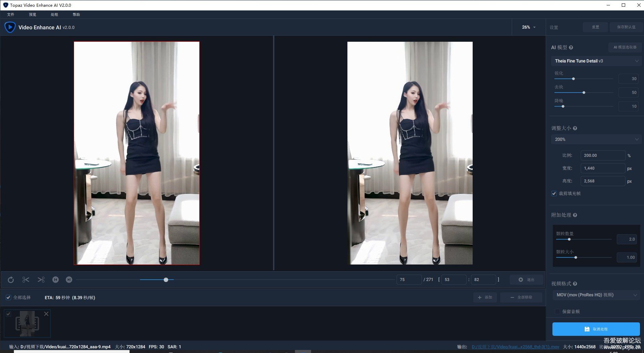Click the 取消处理 button

coord(596,329)
